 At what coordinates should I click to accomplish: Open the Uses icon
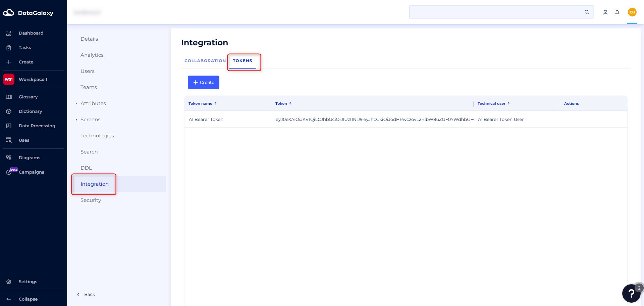(x=9, y=140)
